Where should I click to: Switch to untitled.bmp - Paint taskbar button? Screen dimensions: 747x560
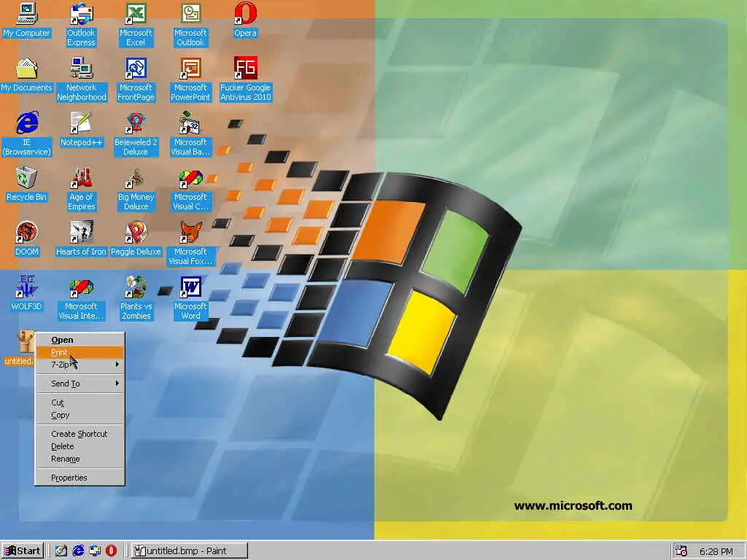click(x=189, y=551)
